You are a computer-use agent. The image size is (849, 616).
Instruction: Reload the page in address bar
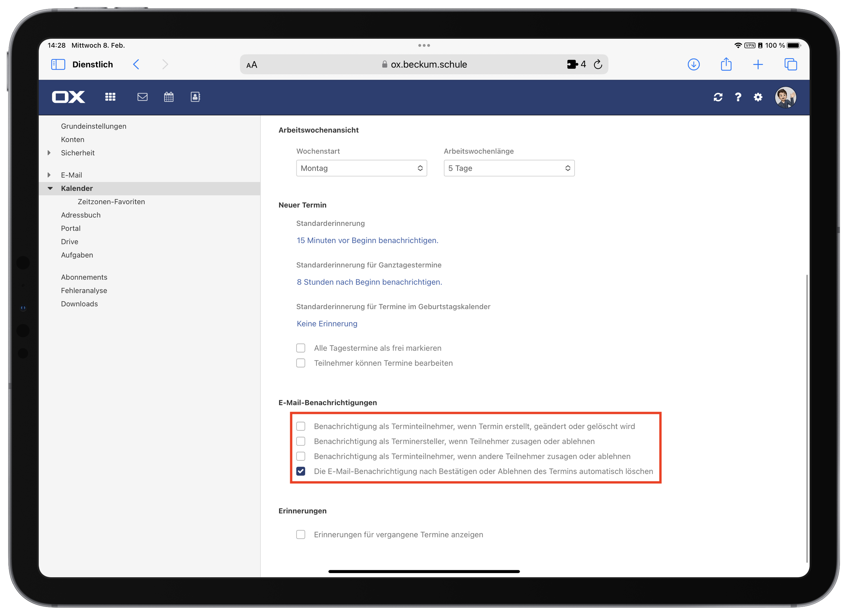[x=598, y=64]
